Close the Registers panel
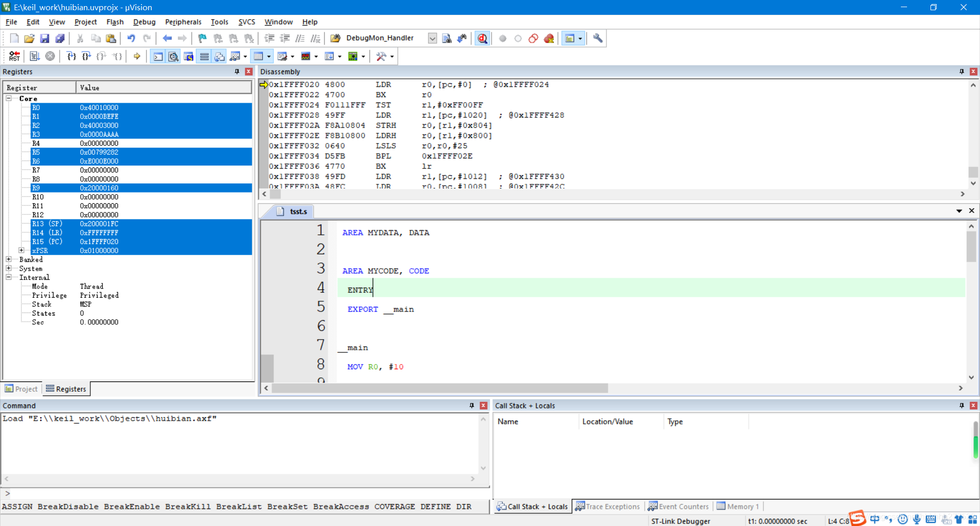This screenshot has height=526, width=980. (x=249, y=71)
